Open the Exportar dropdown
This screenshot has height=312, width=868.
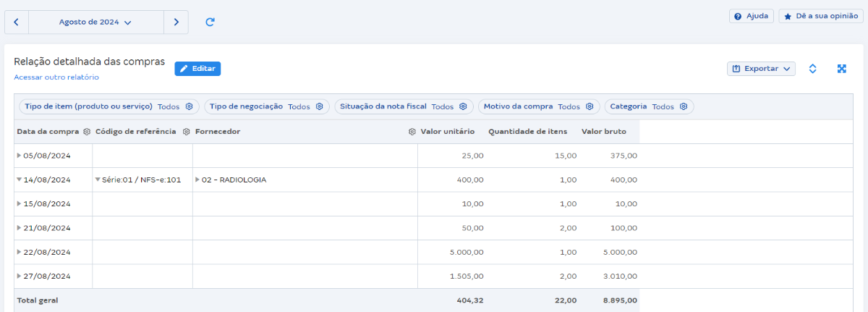click(761, 69)
